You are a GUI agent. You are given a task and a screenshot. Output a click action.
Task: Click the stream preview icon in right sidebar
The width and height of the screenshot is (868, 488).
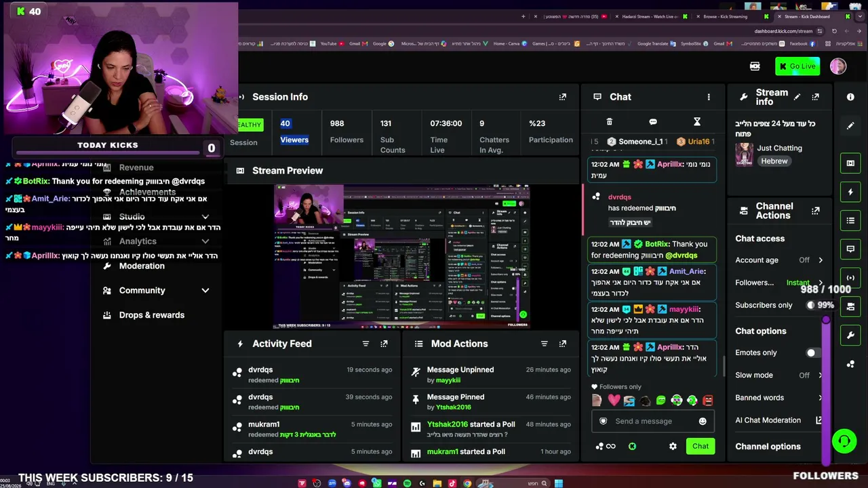click(850, 163)
